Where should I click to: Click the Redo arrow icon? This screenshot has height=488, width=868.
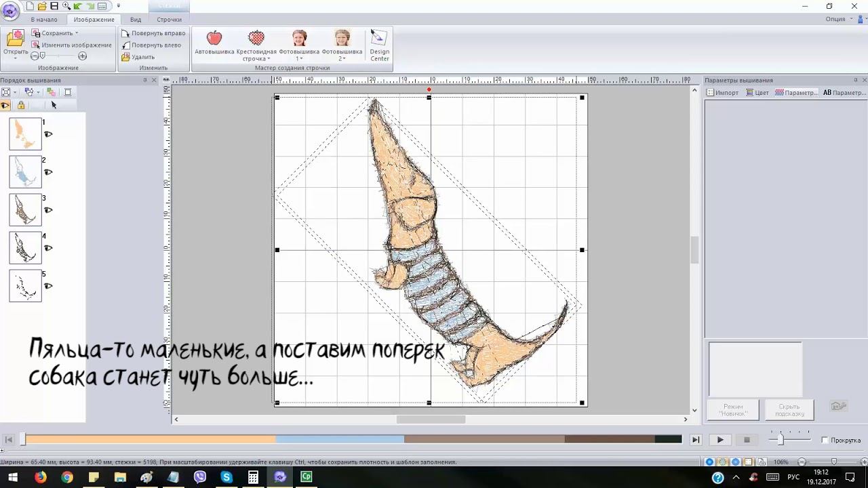[x=89, y=6]
